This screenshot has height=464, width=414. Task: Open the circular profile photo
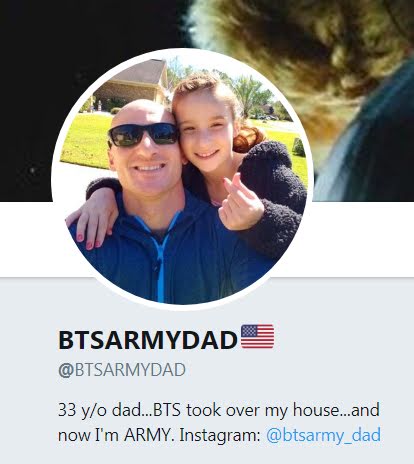(x=183, y=179)
